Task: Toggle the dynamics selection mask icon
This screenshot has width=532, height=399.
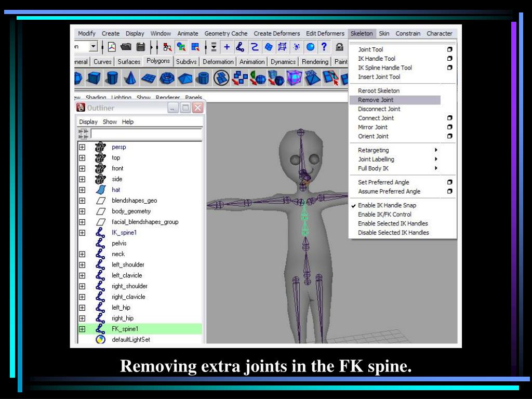Action: (x=297, y=47)
